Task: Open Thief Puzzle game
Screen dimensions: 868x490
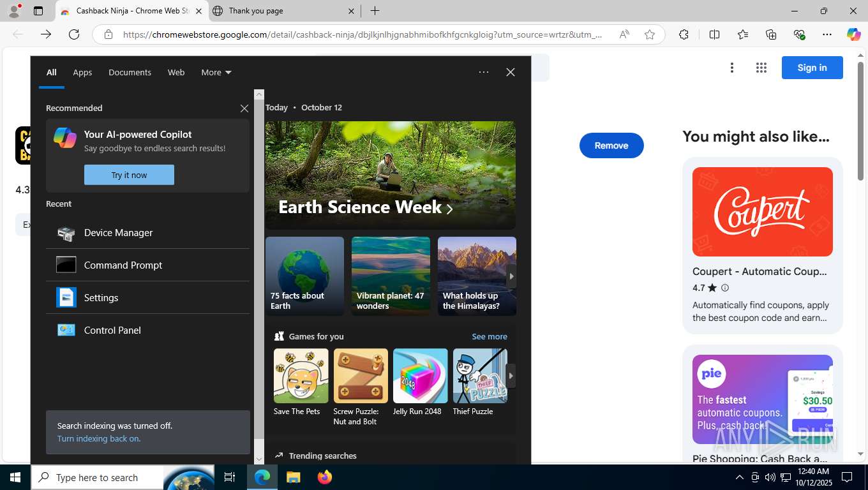Action: click(x=480, y=382)
